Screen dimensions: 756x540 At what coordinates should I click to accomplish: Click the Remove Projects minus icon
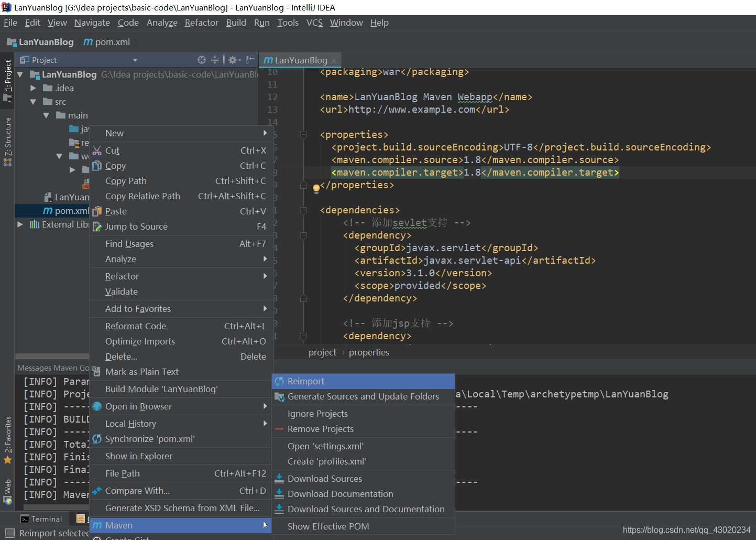coord(279,429)
